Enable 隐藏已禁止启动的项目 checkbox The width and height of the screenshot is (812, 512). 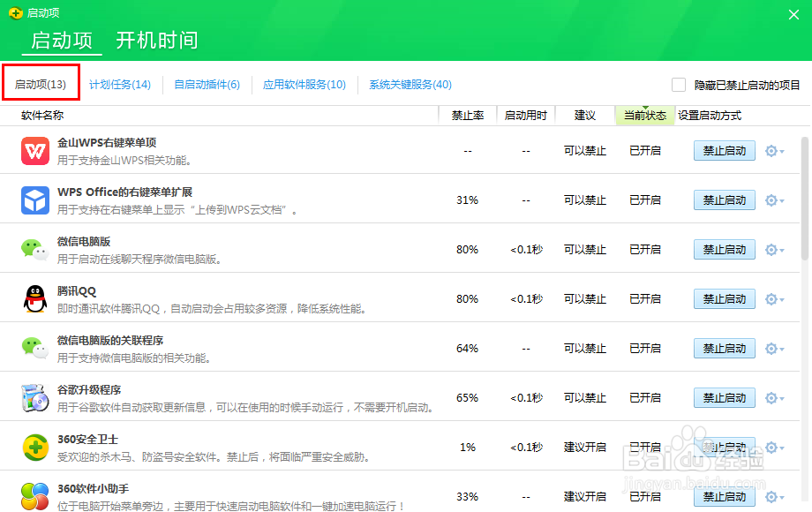point(678,84)
